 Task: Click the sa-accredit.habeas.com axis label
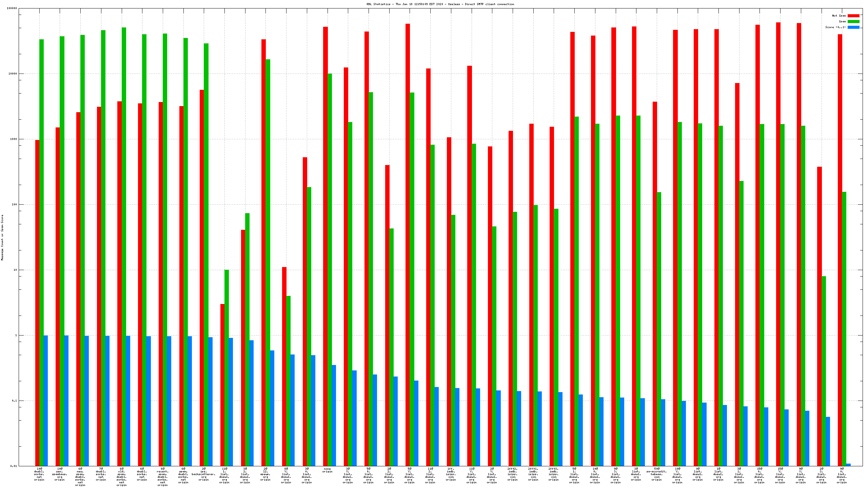click(656, 474)
